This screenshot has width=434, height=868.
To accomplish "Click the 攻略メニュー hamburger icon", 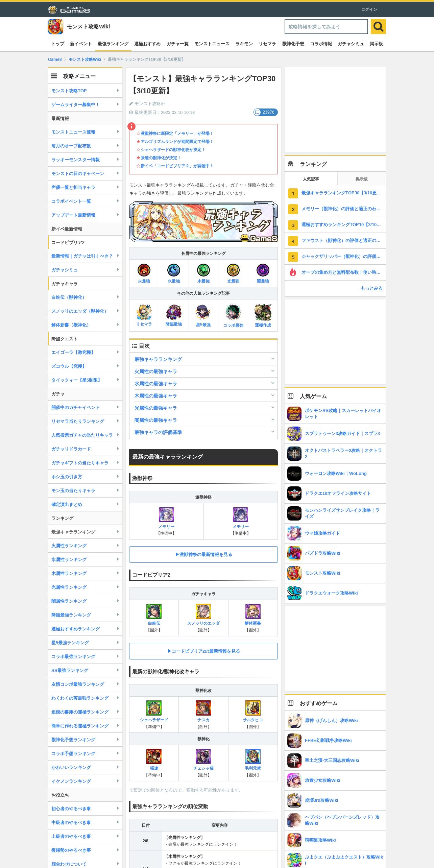I will pyautogui.click(x=54, y=76).
